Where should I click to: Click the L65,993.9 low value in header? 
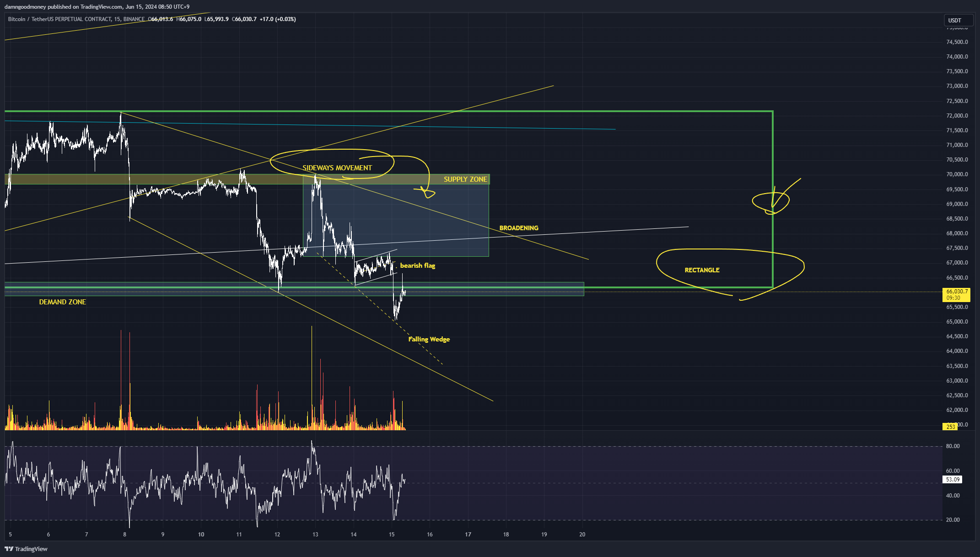point(216,19)
